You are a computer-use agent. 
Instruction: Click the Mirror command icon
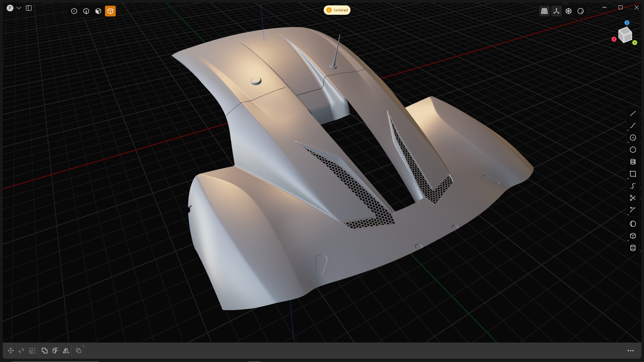click(66, 351)
